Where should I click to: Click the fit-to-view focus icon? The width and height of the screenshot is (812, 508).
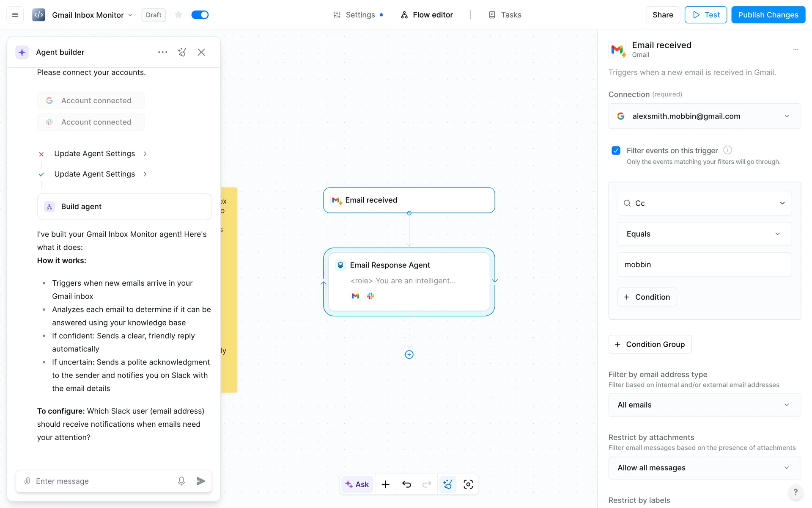point(468,484)
